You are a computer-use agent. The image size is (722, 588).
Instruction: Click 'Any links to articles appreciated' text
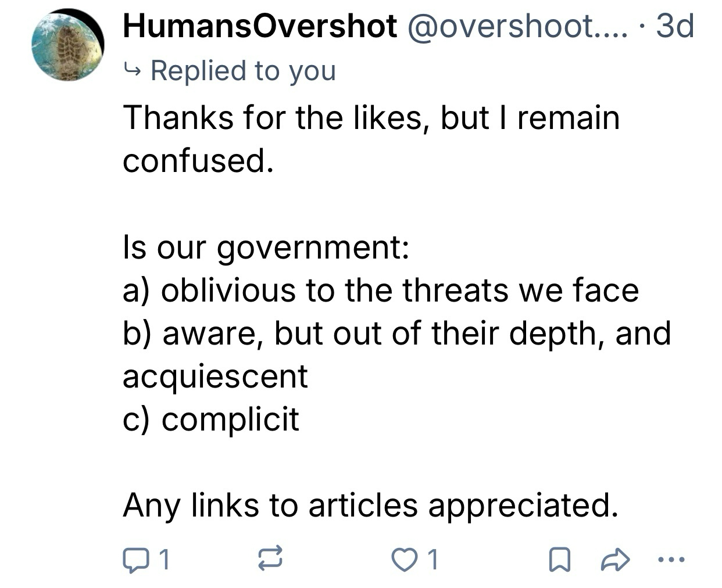[x=370, y=505]
